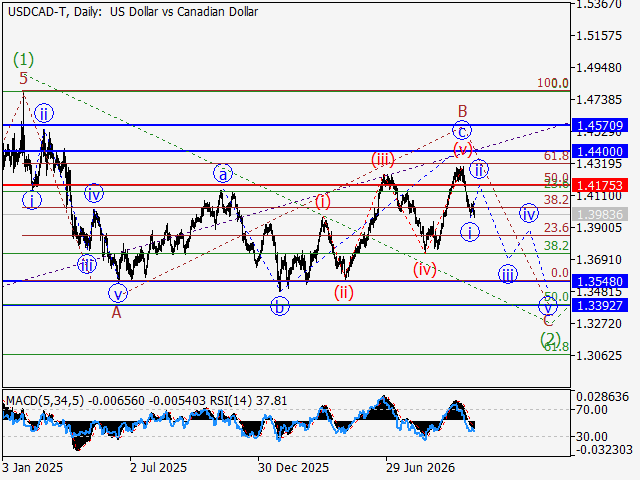This screenshot has width=640, height=480.
Task: Select the circled blue a wave label
Action: [223, 174]
